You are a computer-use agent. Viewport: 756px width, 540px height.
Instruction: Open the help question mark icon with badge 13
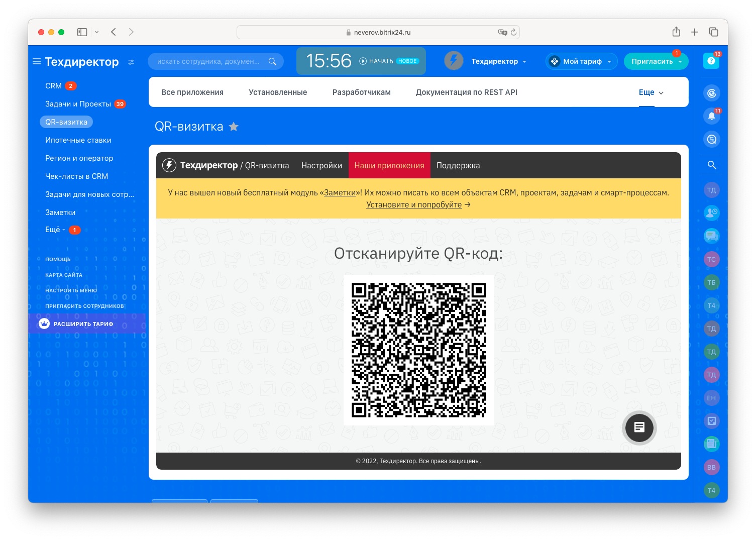pos(711,61)
